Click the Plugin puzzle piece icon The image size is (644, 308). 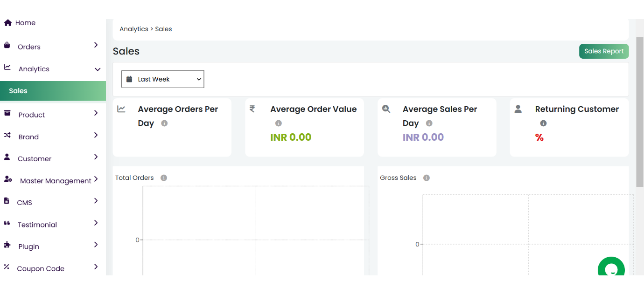[x=7, y=245]
